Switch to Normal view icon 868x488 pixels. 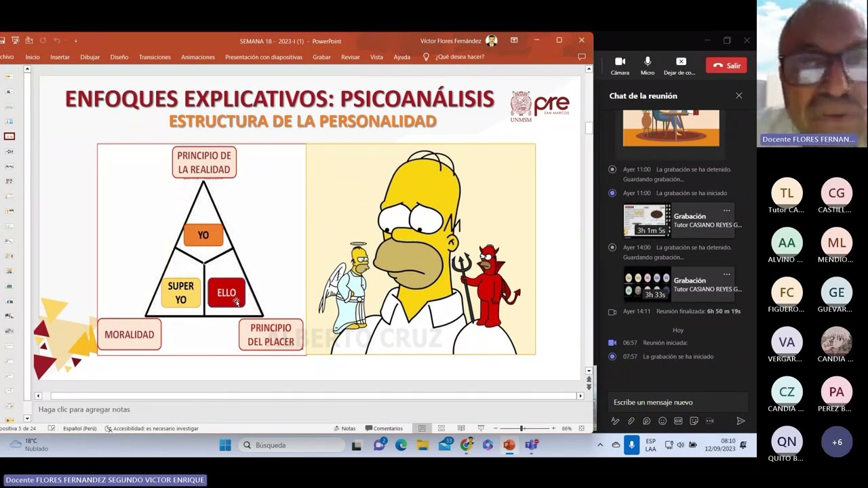(x=422, y=428)
